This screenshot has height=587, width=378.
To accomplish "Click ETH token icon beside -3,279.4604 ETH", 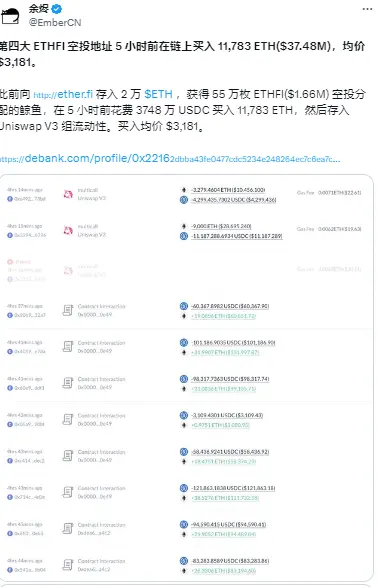I will pos(184,190).
